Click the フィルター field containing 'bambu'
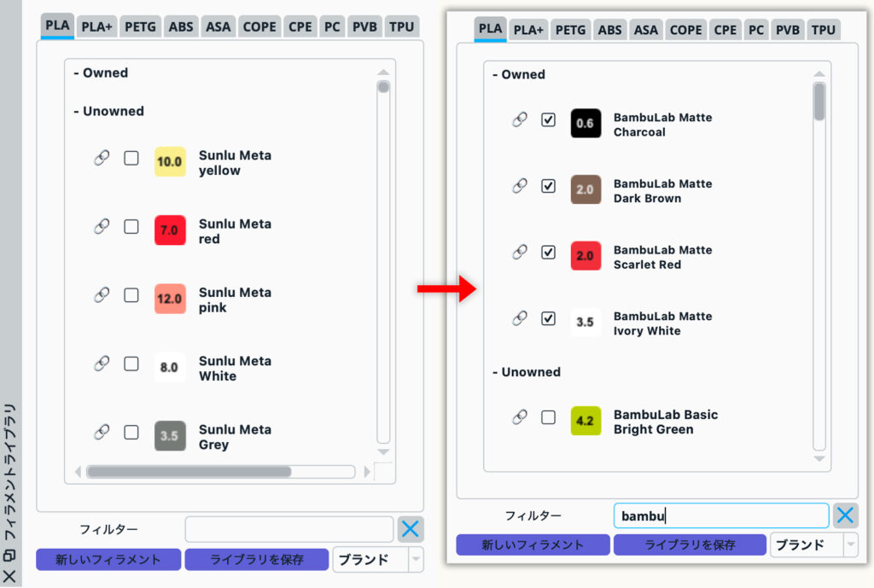This screenshot has width=874, height=588. click(x=721, y=516)
